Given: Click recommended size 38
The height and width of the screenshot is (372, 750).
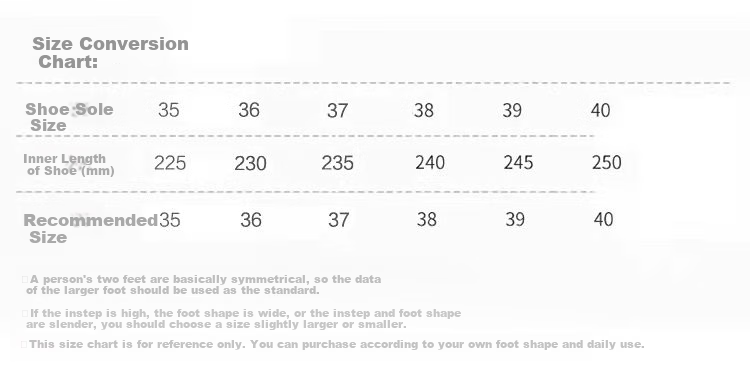Looking at the screenshot, I should pyautogui.click(x=427, y=220).
